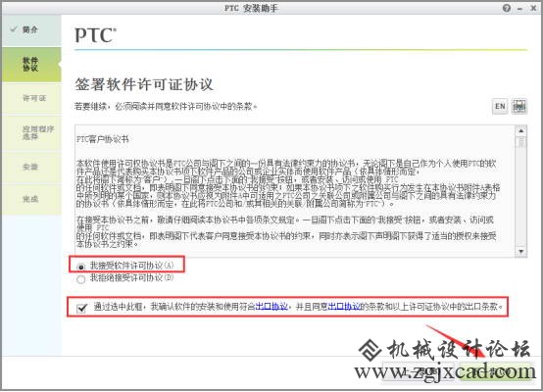This screenshot has width=543, height=392.
Task: Open the 出口协议 link after 符合
Action: tap(271, 307)
